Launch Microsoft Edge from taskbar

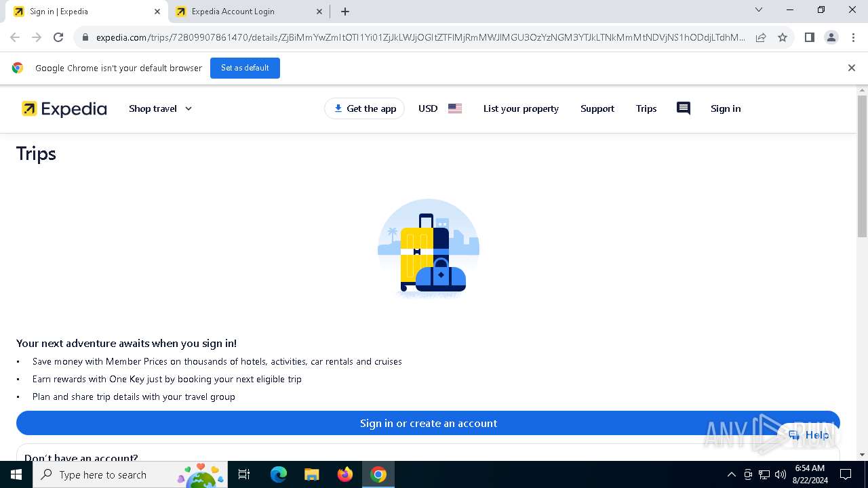tap(279, 474)
